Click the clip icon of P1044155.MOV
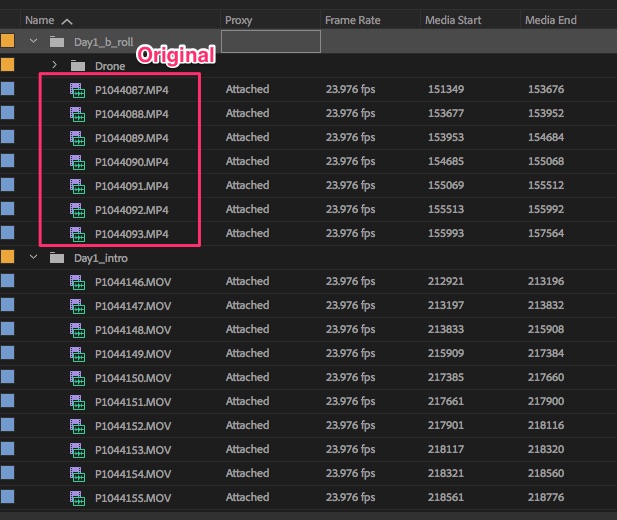The image size is (617, 520). pyautogui.click(x=78, y=498)
